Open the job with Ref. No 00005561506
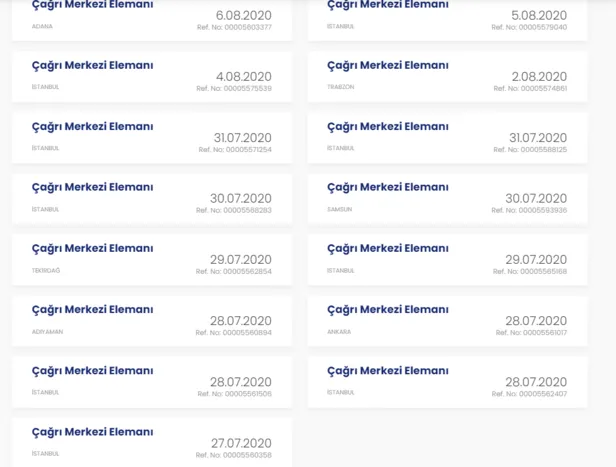 click(x=92, y=371)
